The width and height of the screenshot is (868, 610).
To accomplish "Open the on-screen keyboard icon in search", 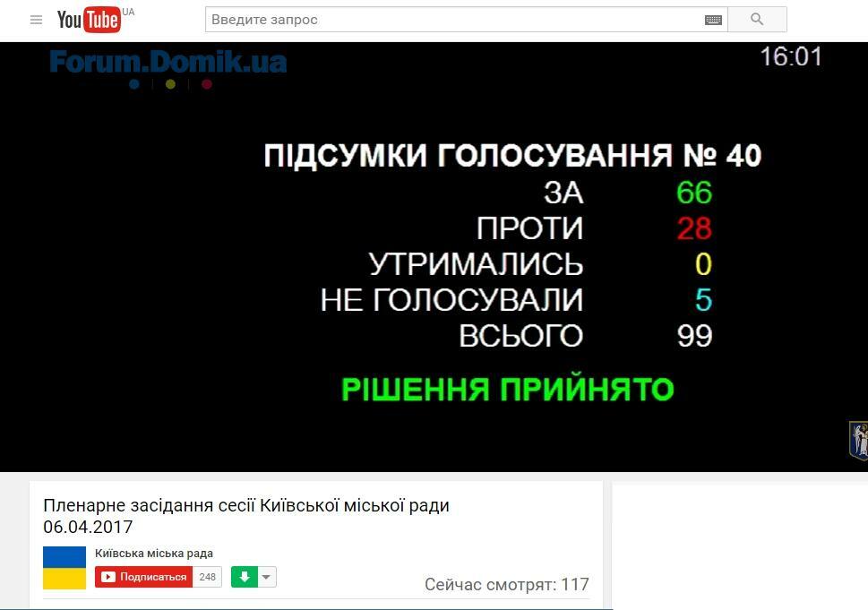I will (713, 20).
